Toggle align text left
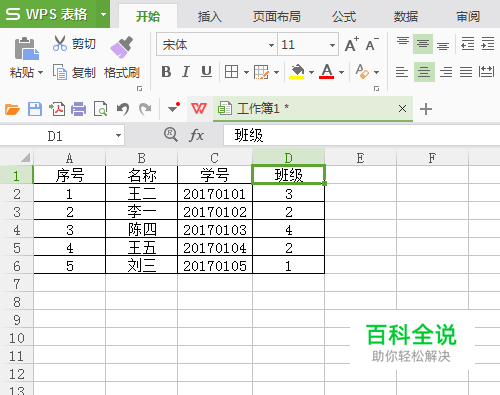500x395 pixels. tap(402, 72)
